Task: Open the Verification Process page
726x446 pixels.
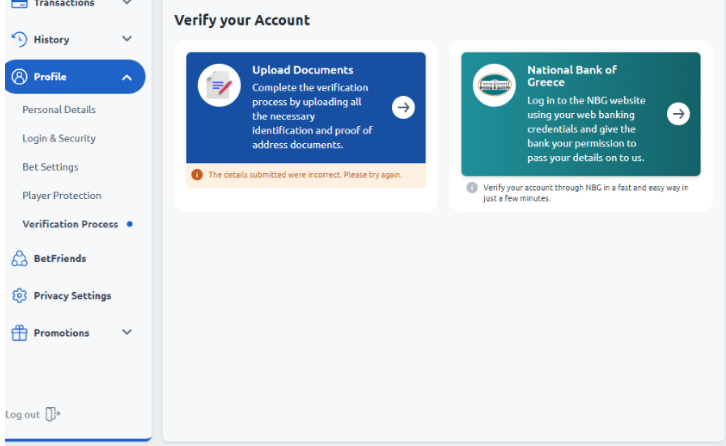Action: coord(70,224)
